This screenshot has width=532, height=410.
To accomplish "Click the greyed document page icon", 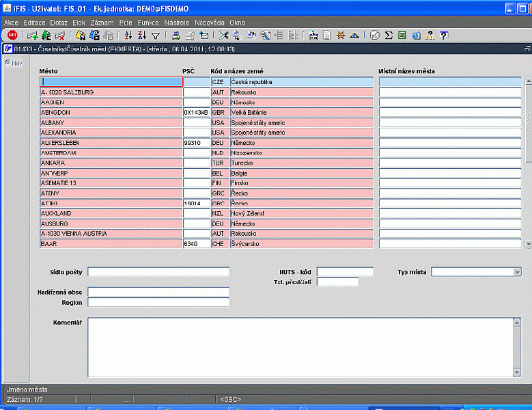I will tap(326, 36).
